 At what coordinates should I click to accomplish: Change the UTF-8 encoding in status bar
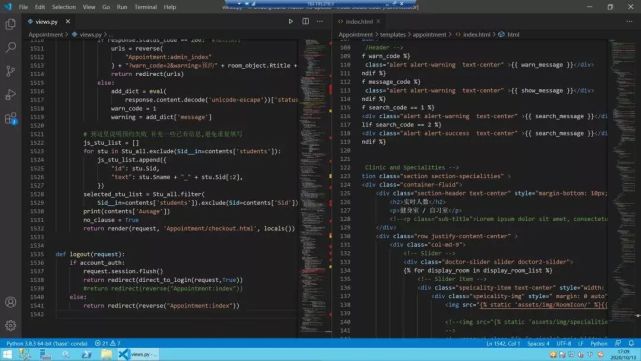pos(564,343)
